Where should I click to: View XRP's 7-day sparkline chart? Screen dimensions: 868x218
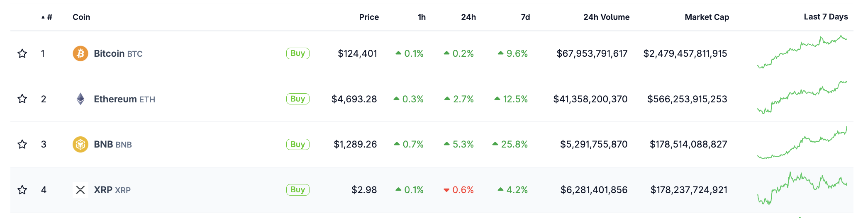coord(802,189)
